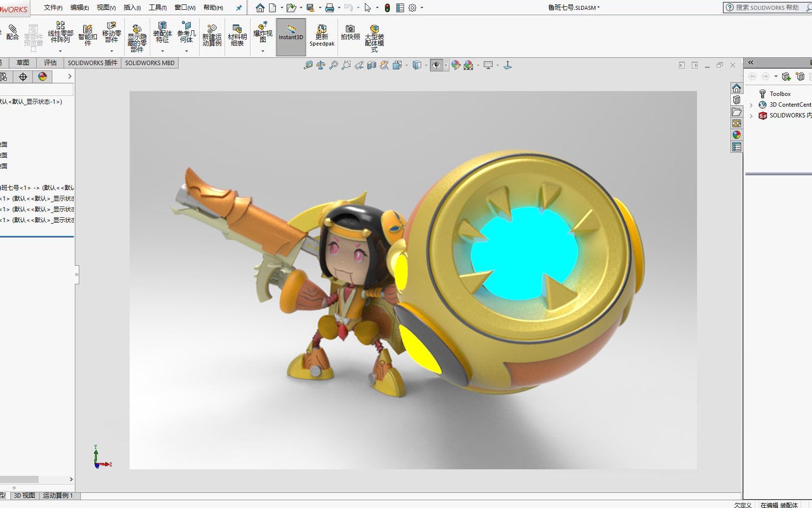This screenshot has width=812, height=508.
Task: Expand 爆炸视图 dropdown arrow
Action: click(x=263, y=51)
